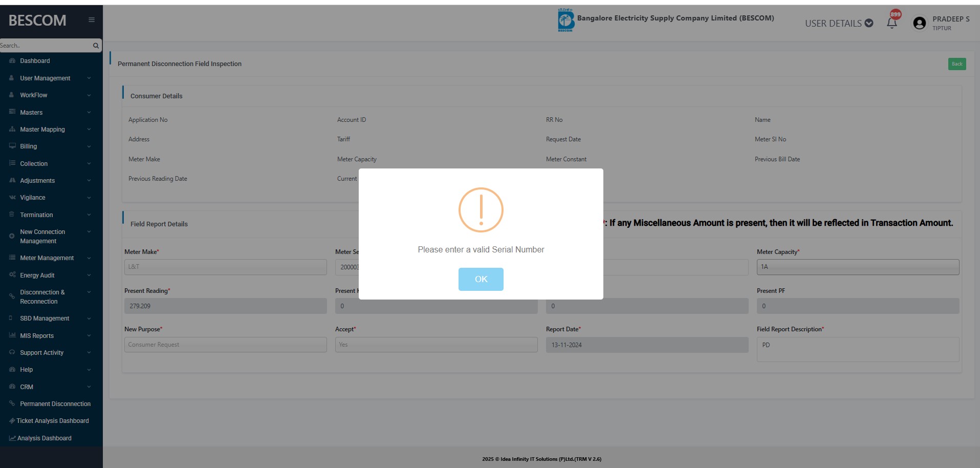The image size is (980, 468).
Task: Expand the Vigilance menu chevron
Action: (89, 198)
